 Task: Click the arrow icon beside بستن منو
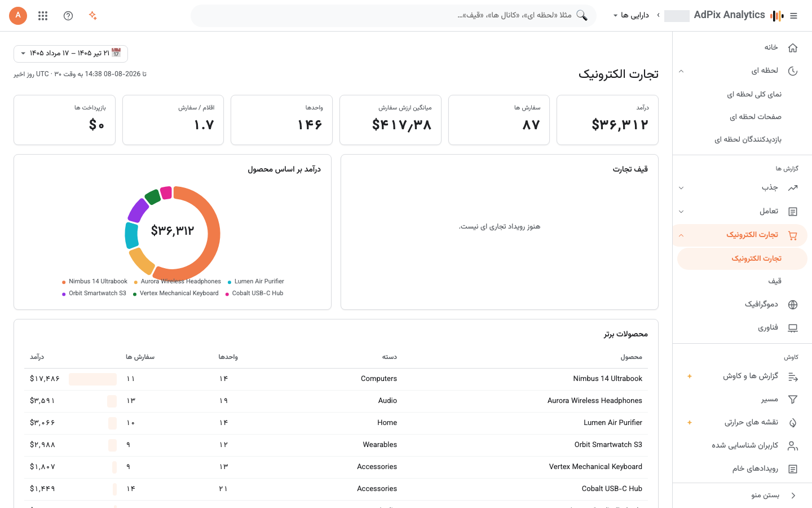click(x=793, y=496)
